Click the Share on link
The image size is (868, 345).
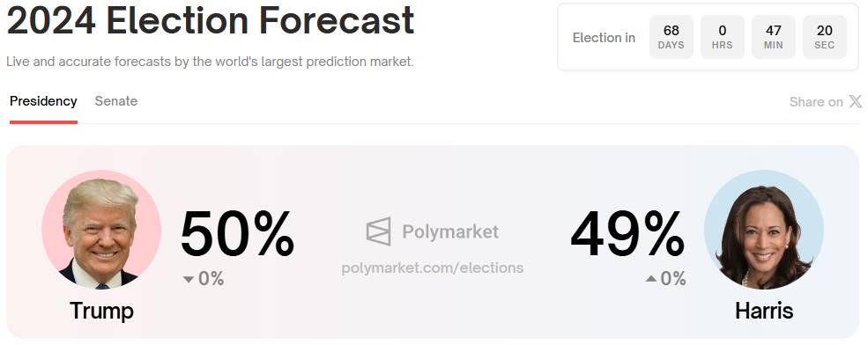pyautogui.click(x=816, y=102)
